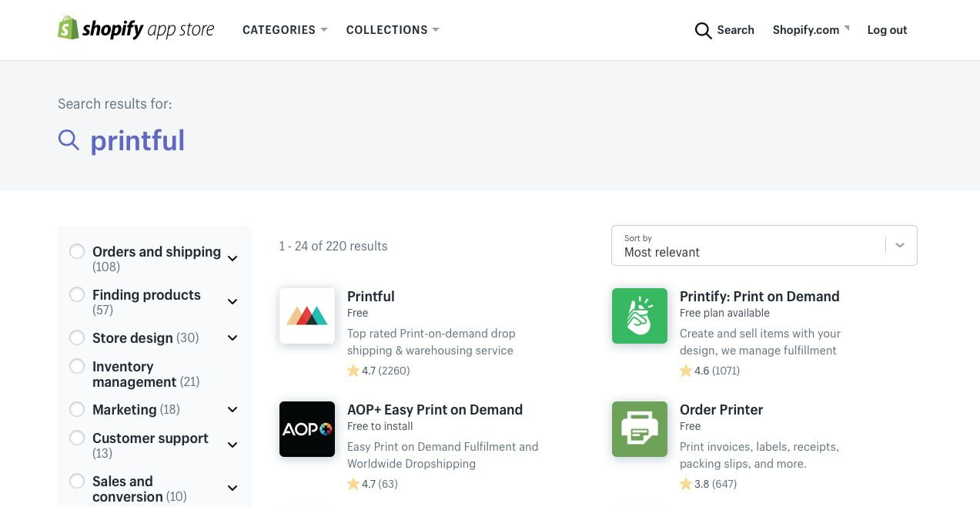Enable the Store design (30) filter
This screenshot has width=980, height=507.
pos(77,337)
